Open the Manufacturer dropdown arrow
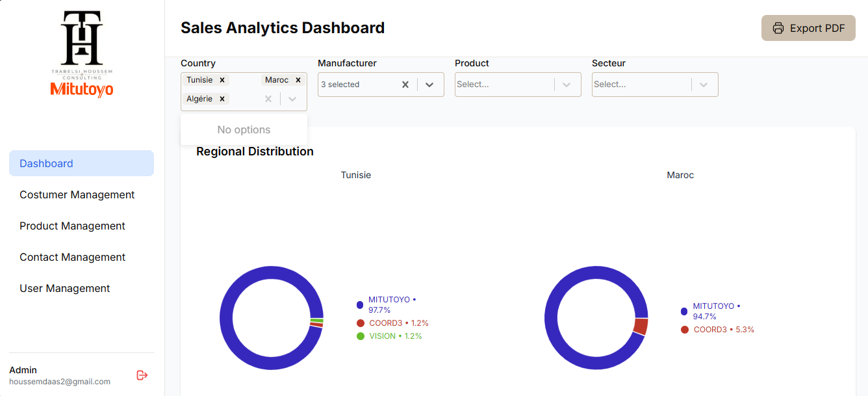The height and width of the screenshot is (396, 868). [429, 85]
